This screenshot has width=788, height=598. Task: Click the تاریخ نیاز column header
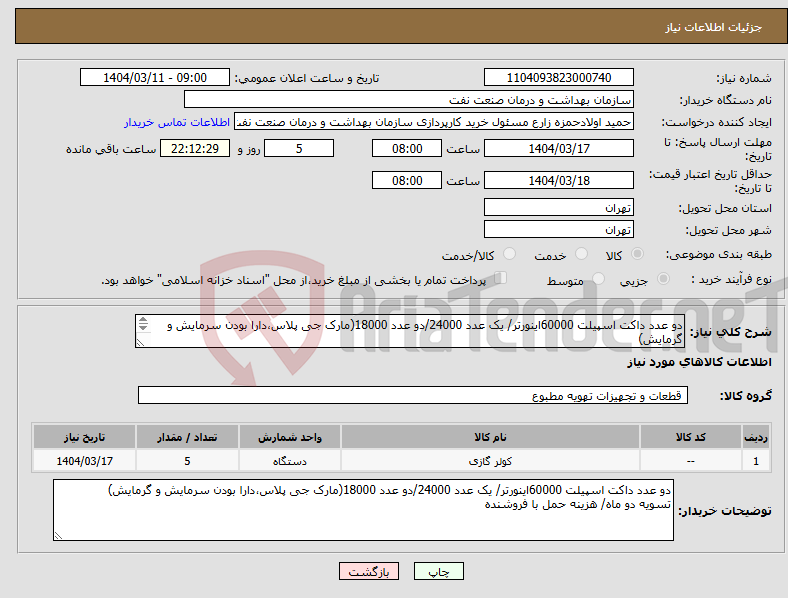(x=84, y=437)
